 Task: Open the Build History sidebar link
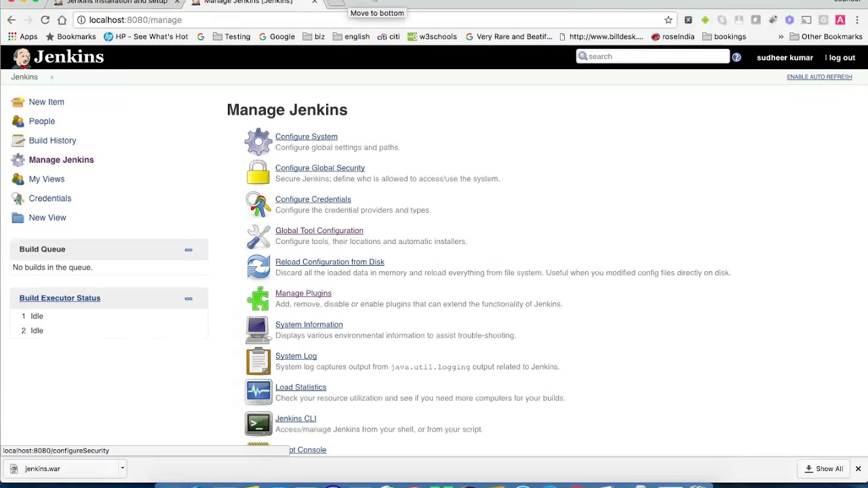tap(52, 141)
